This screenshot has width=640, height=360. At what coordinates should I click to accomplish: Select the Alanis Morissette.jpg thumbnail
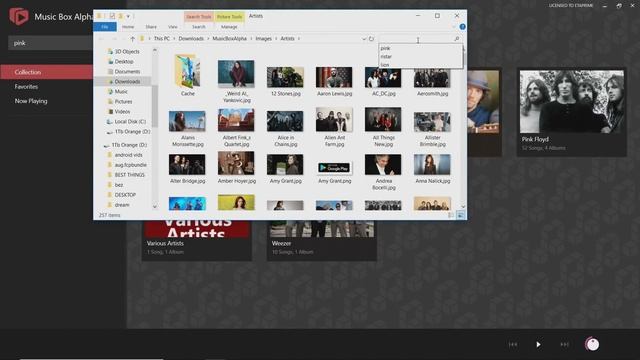(187, 121)
